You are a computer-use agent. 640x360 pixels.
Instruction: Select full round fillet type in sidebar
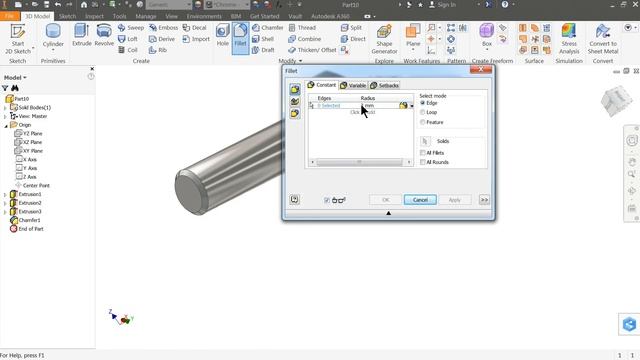click(295, 113)
